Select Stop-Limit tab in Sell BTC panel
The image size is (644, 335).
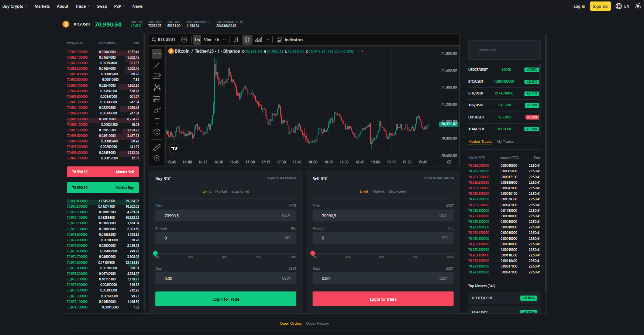pyautogui.click(x=397, y=191)
